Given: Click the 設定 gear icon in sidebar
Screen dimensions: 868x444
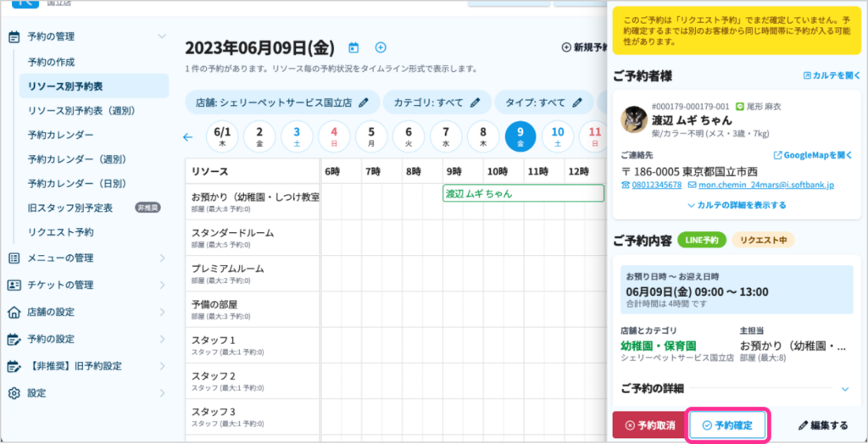Looking at the screenshot, I should 14,393.
